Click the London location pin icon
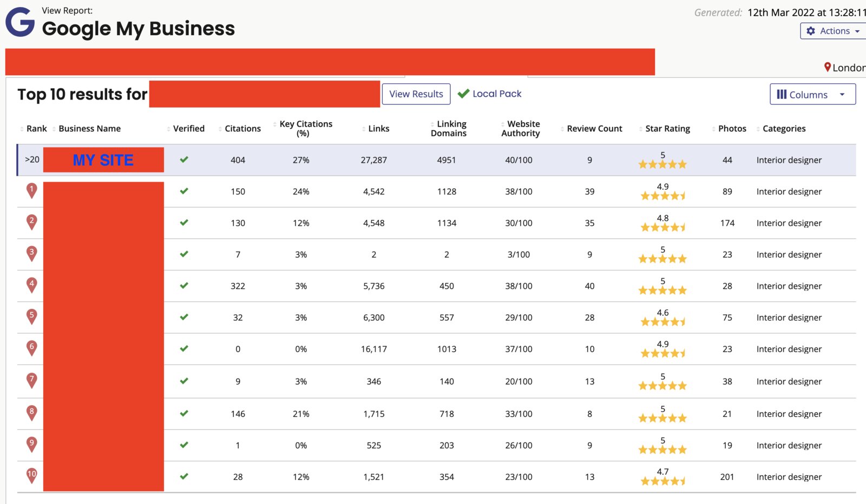The width and height of the screenshot is (866, 504). 828,67
